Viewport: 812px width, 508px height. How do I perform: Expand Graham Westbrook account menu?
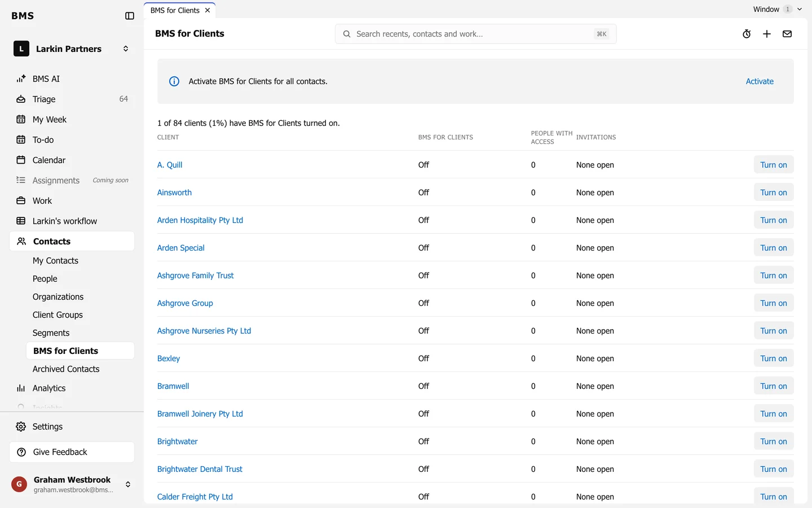tap(72, 484)
